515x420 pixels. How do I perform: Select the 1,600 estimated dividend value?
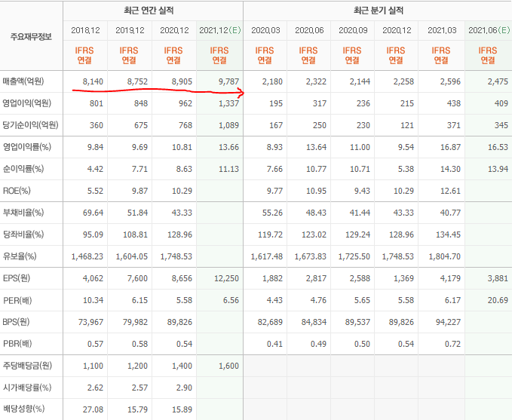pyautogui.click(x=229, y=366)
